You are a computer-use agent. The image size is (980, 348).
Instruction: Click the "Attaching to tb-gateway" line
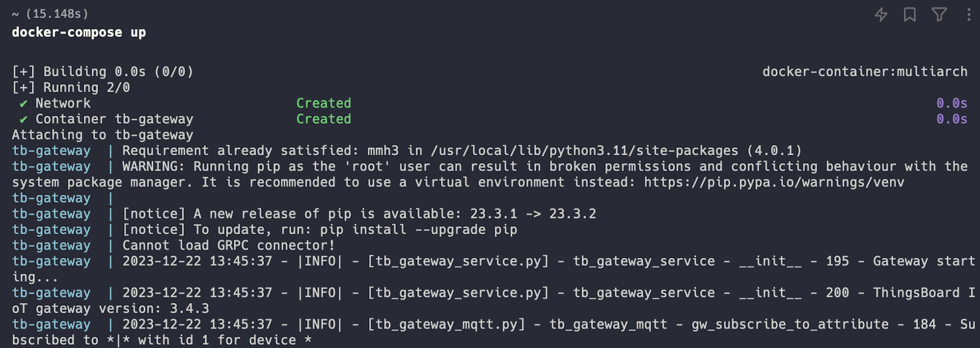tap(102, 135)
